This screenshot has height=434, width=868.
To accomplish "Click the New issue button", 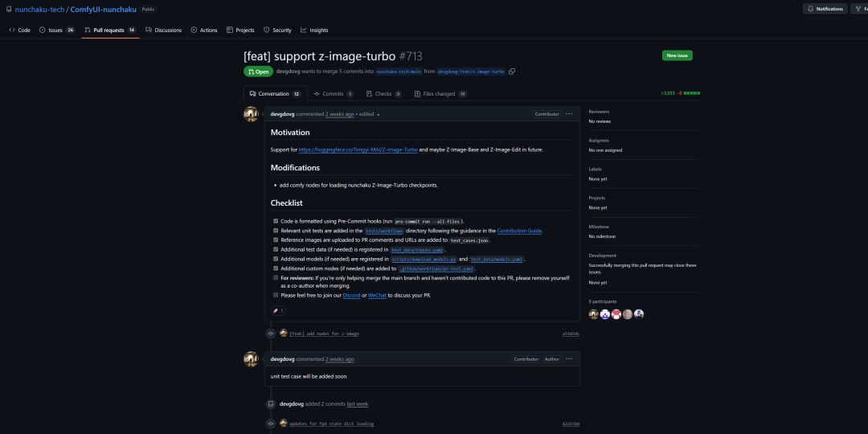I will tap(677, 55).
